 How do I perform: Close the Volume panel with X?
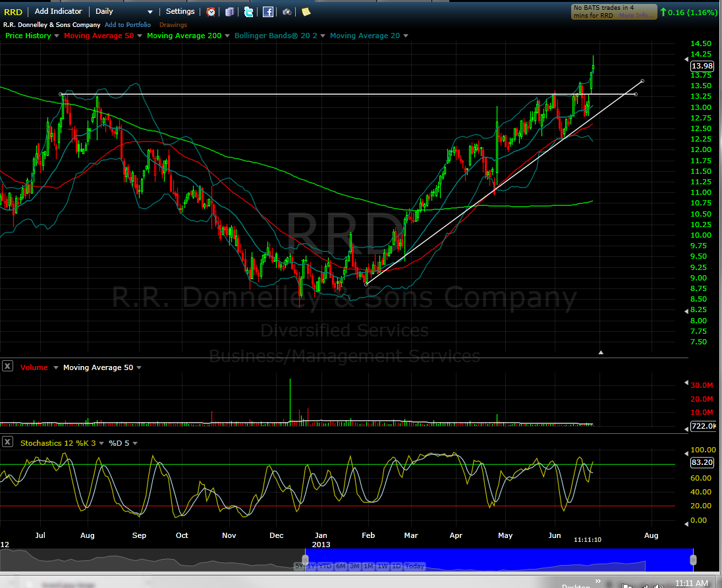(7, 366)
